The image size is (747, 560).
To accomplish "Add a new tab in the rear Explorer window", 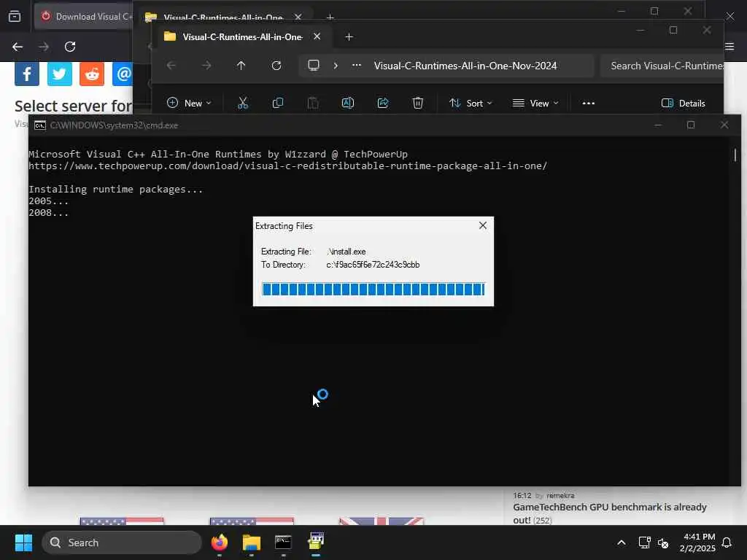I will coord(330,17).
